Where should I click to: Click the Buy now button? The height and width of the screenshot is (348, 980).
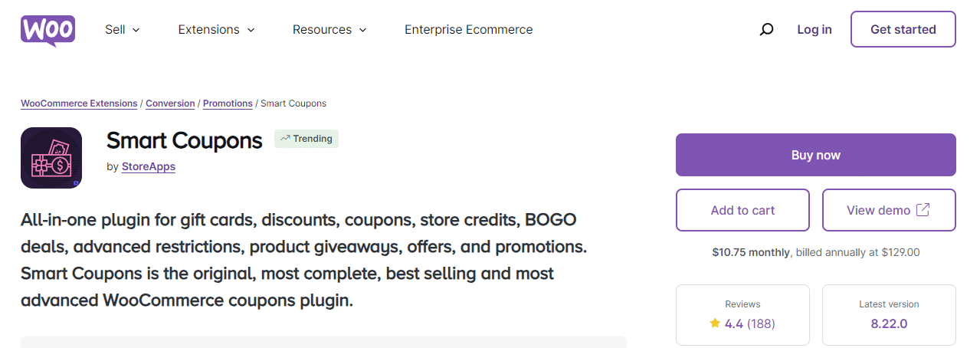[816, 155]
